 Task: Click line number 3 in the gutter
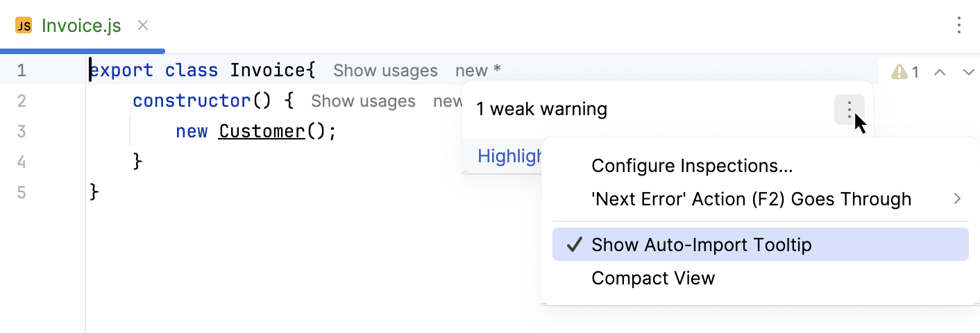pos(22,132)
